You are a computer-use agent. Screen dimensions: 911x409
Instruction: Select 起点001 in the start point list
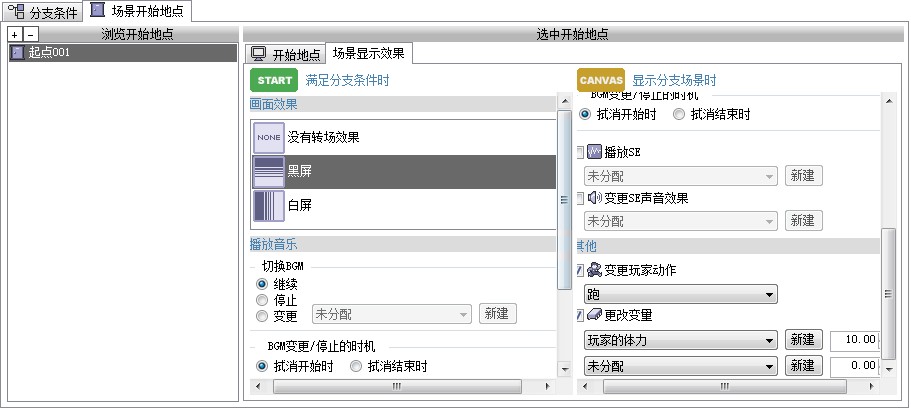point(123,52)
